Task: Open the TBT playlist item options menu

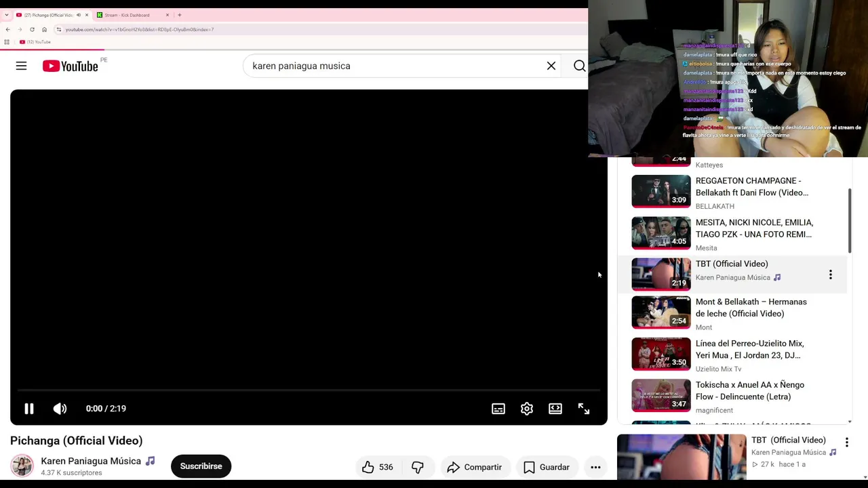Action: pyautogui.click(x=830, y=274)
